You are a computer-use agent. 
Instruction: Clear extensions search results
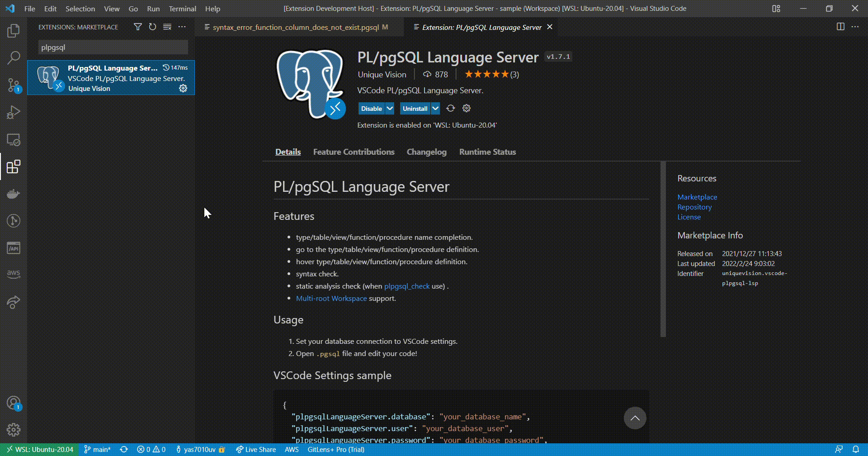click(167, 27)
